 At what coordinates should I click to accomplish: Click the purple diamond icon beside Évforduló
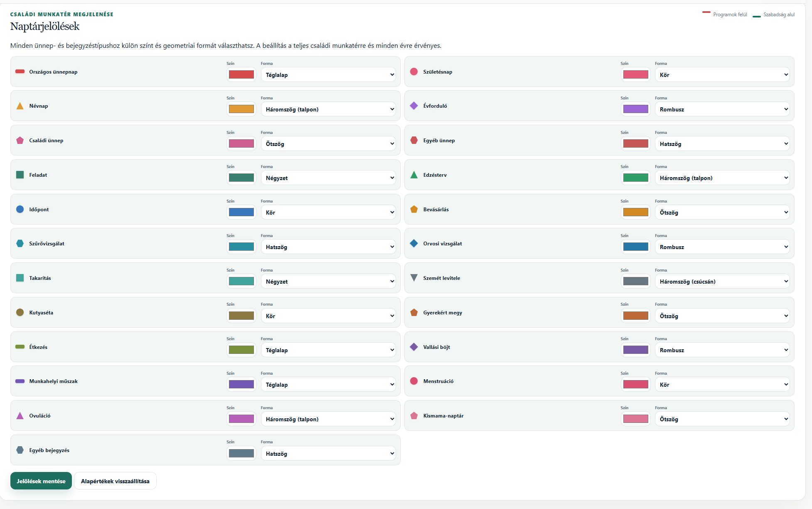click(414, 106)
